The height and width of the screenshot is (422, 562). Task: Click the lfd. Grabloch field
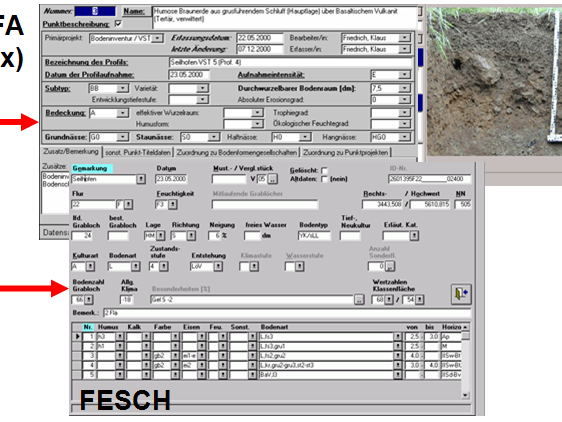[82, 236]
